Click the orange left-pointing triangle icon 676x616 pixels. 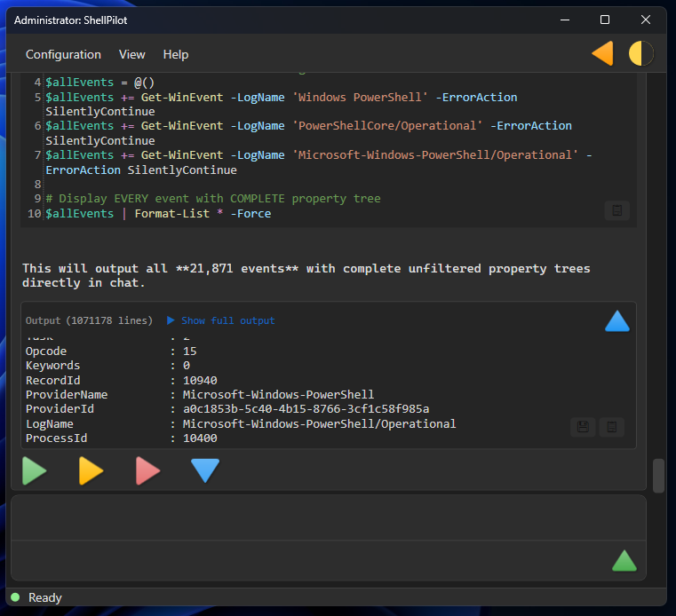tap(602, 53)
